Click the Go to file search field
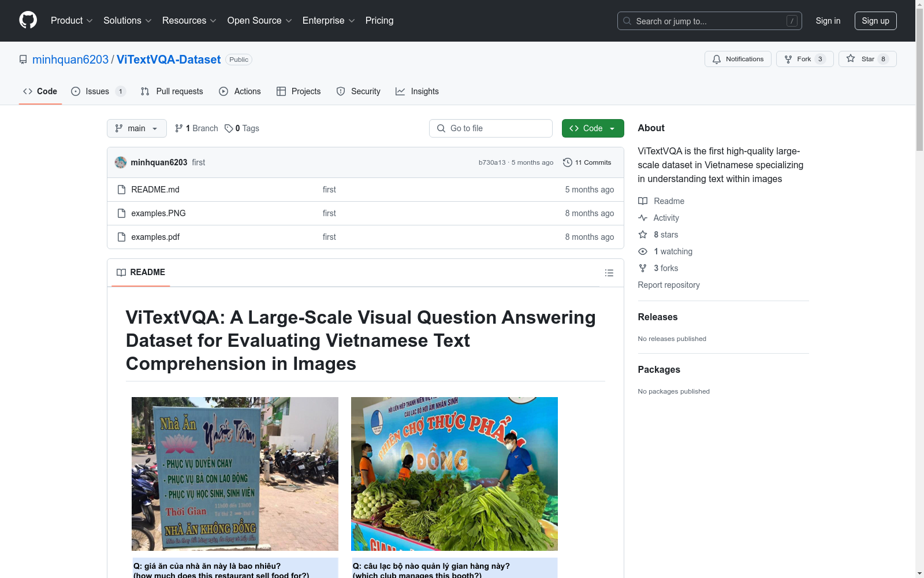 point(491,128)
